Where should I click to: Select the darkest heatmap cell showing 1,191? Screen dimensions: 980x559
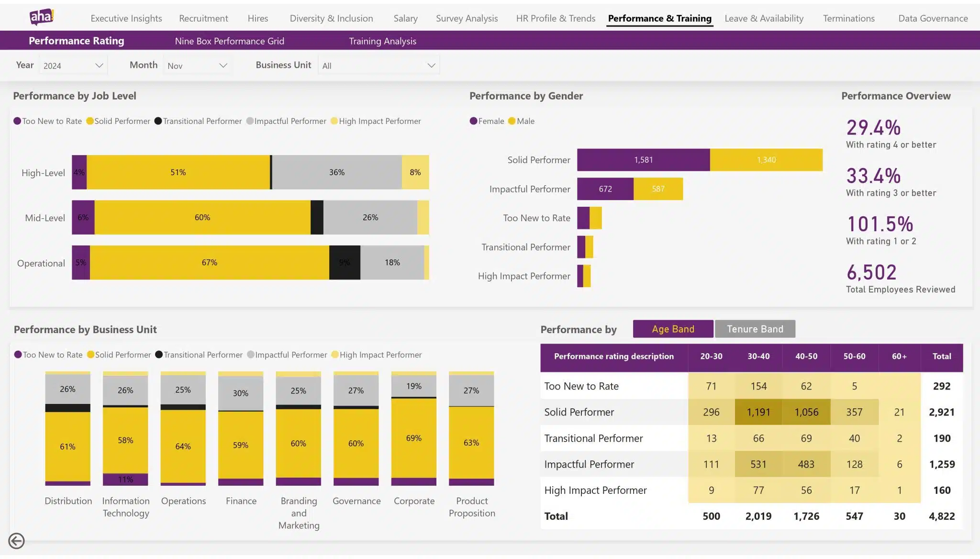coord(759,412)
